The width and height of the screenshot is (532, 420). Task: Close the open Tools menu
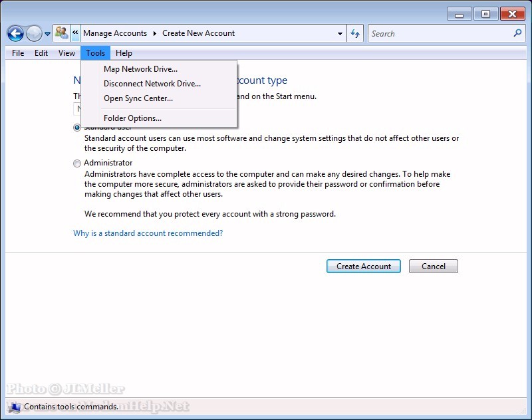(95, 53)
